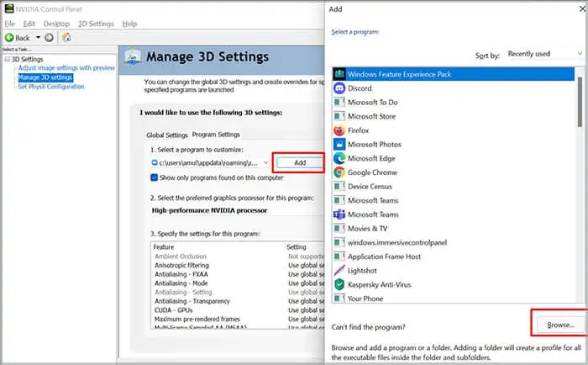Select the Kaspersky Anti-Virus icon

339,284
